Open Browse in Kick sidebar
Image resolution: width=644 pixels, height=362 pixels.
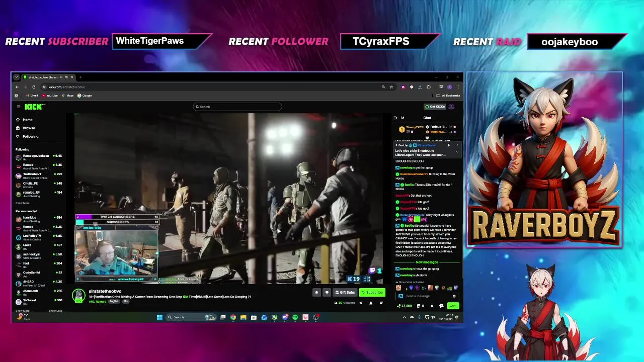tap(26, 128)
